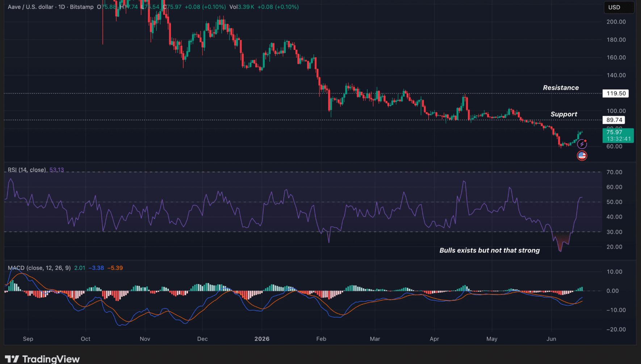Click the lightning bolt event icon
Image resolution: width=641 pixels, height=364 pixels.
582,144
